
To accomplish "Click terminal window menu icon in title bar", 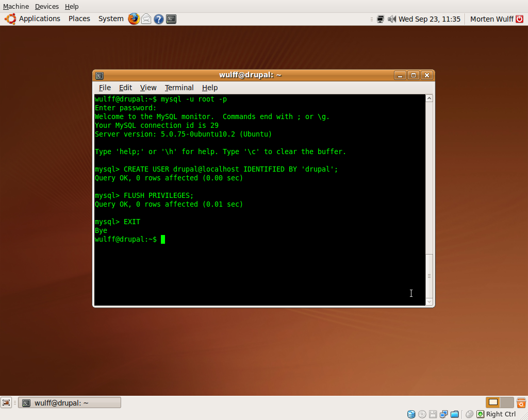I will click(100, 76).
